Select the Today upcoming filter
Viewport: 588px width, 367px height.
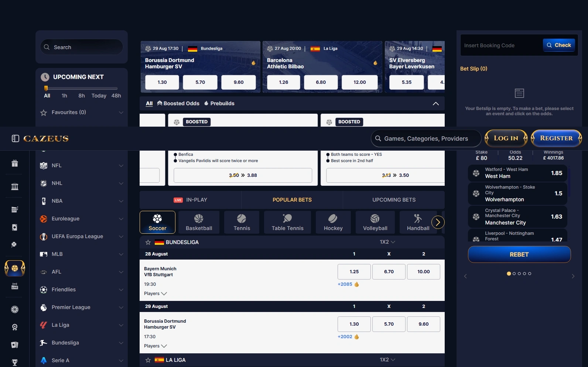coord(99,96)
